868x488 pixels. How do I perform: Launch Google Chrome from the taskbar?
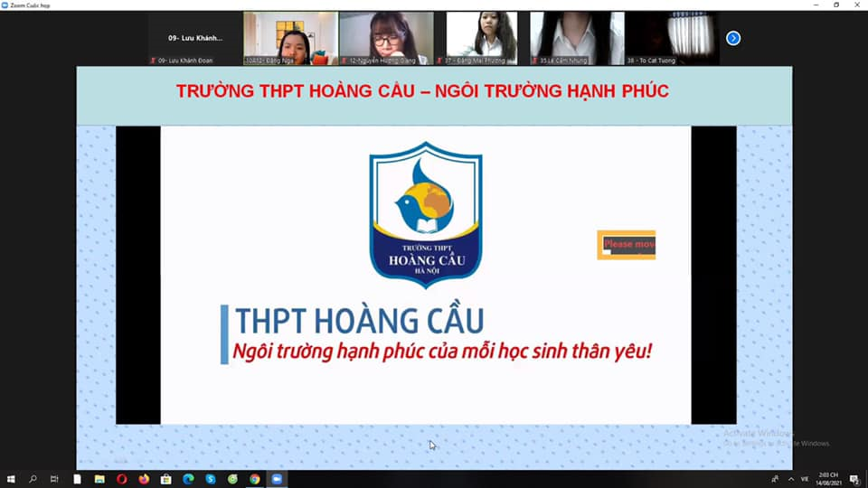coord(255,478)
